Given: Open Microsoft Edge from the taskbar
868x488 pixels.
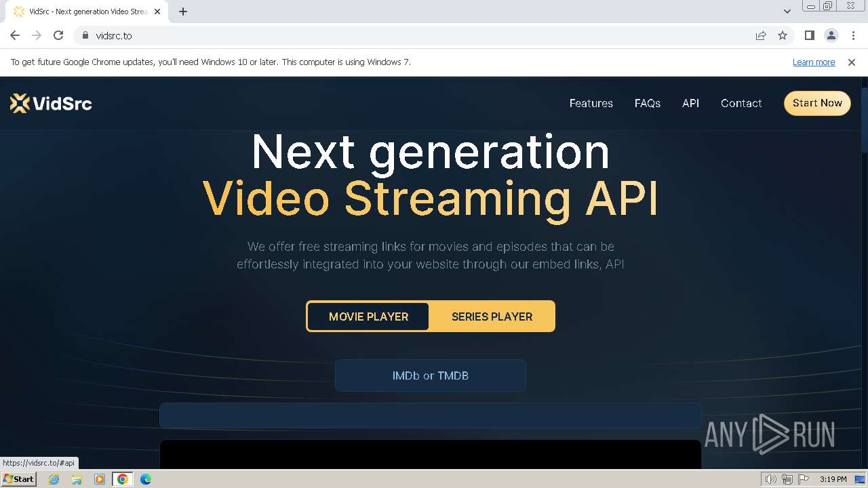Looking at the screenshot, I should 146,479.
